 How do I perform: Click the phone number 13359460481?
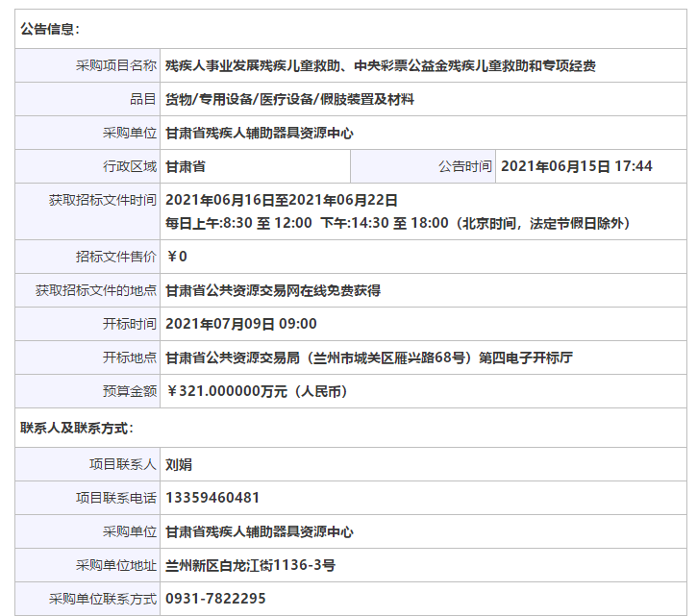(212, 498)
